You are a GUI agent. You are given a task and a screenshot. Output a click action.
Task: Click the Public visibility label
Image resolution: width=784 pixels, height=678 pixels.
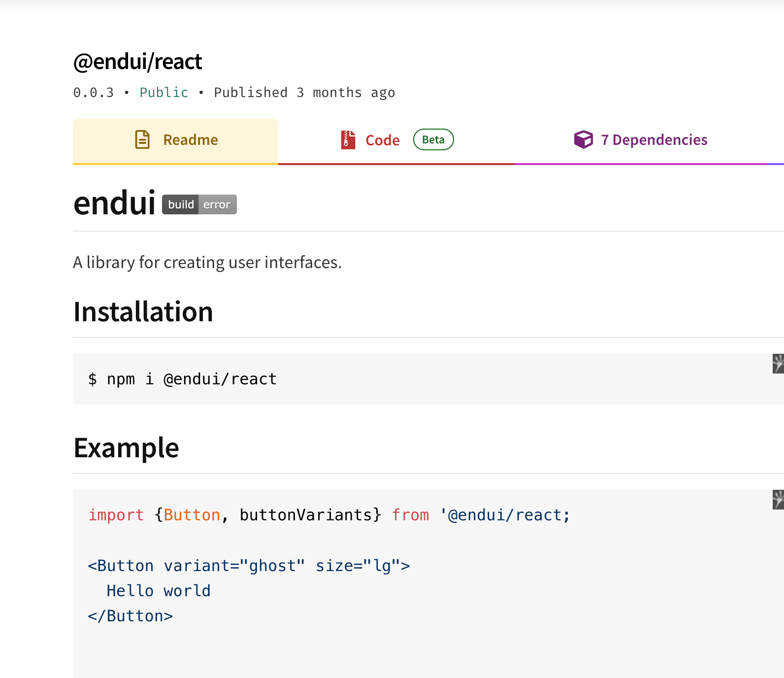(x=164, y=93)
